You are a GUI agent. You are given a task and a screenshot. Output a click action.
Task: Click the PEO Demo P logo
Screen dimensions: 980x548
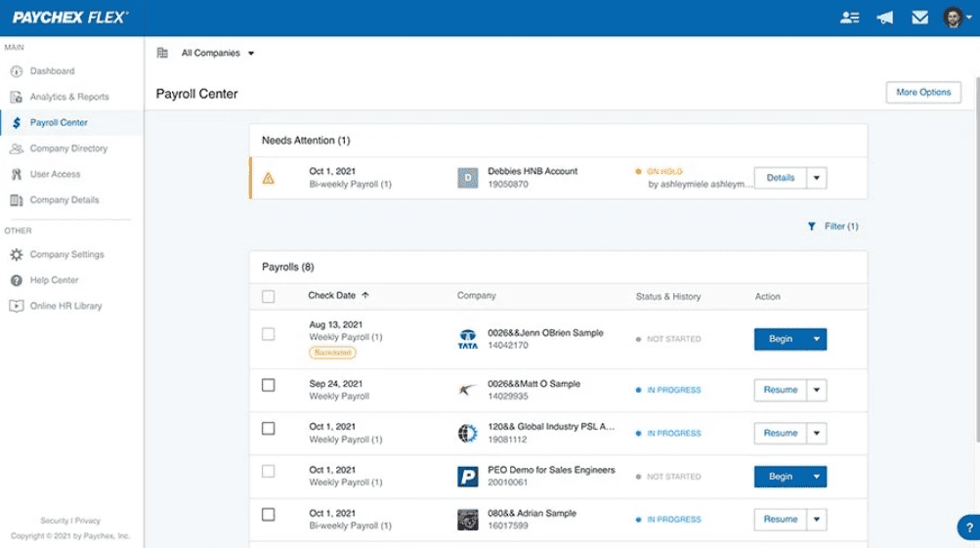(467, 477)
